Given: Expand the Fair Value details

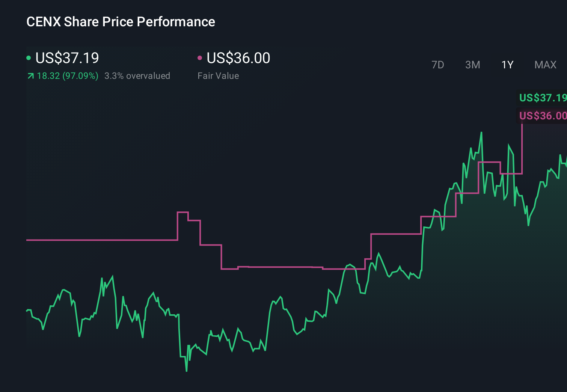Looking at the screenshot, I should 218,76.
